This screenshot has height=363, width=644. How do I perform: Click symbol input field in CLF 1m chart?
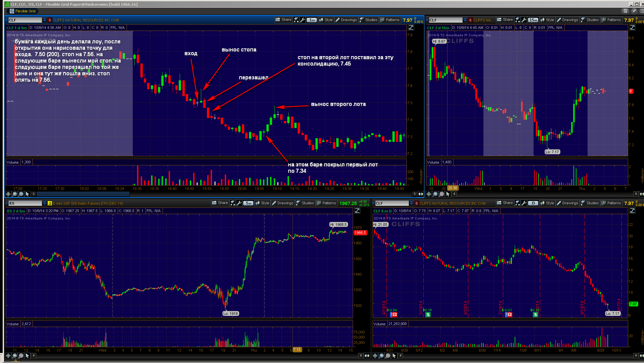point(25,20)
